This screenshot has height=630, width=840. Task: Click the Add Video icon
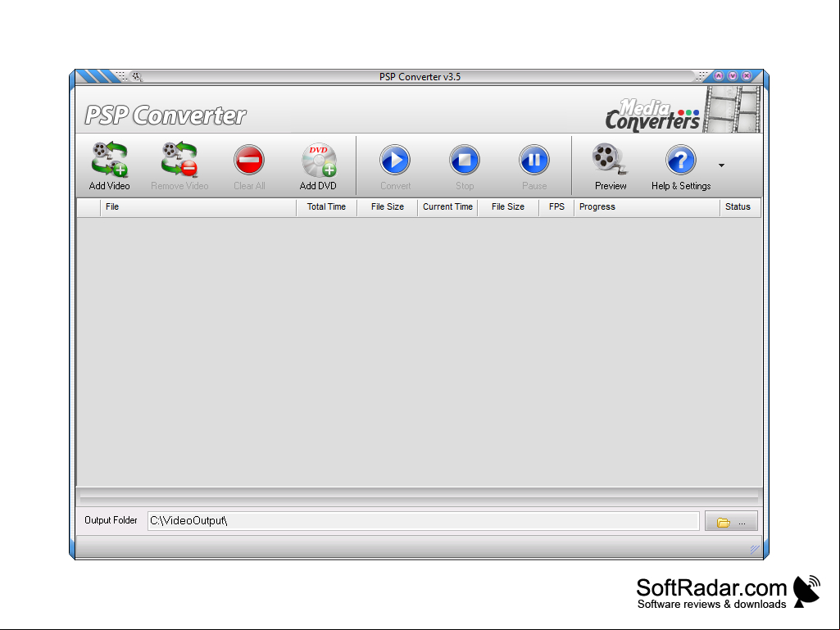[109, 159]
